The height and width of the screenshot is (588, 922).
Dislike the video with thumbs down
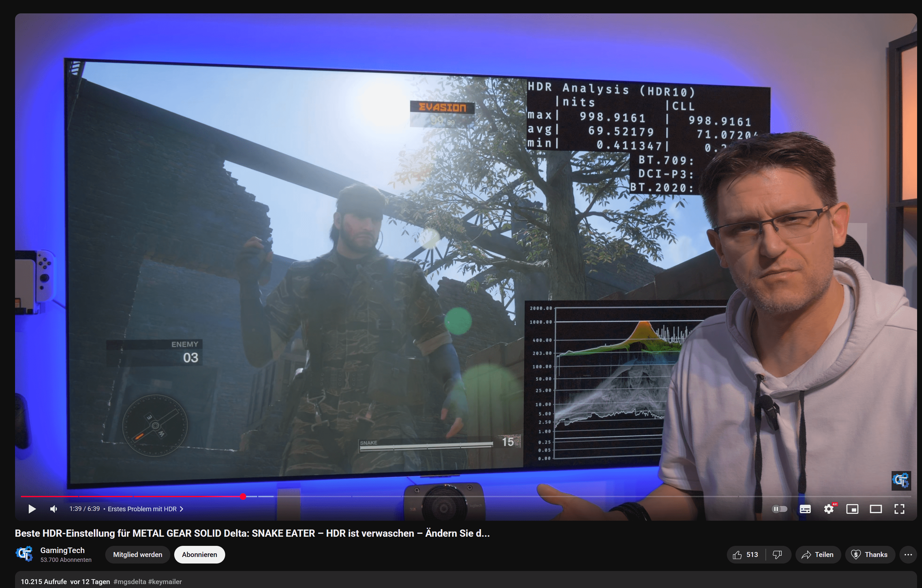tap(777, 555)
